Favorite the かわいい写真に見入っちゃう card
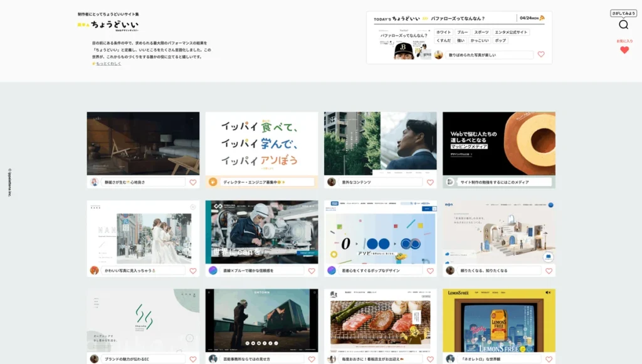642x364 pixels. 193,271
